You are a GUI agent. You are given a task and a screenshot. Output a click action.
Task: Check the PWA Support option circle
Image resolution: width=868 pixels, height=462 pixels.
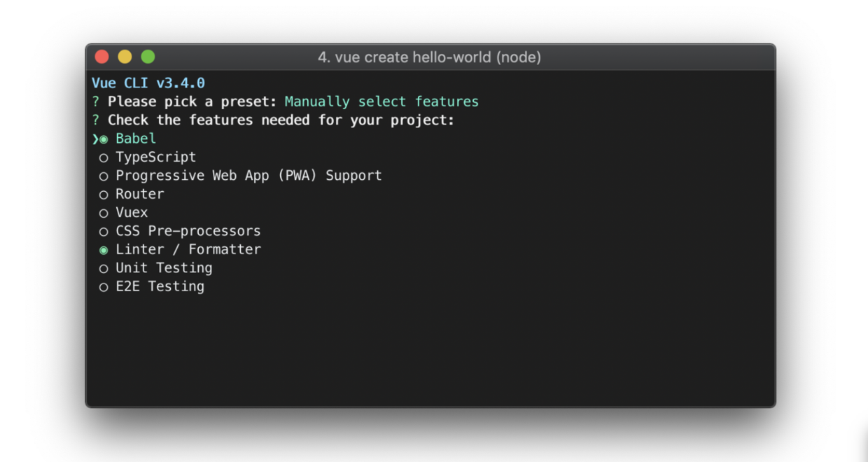104,176
